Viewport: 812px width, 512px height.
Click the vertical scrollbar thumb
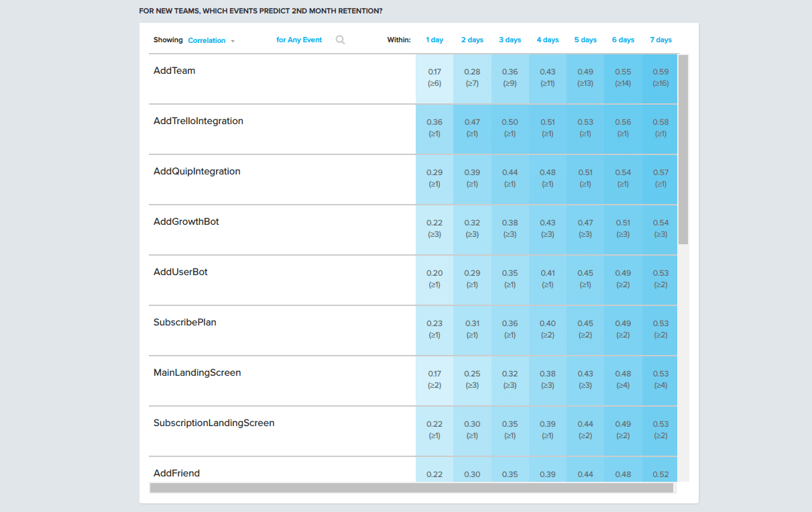click(683, 149)
